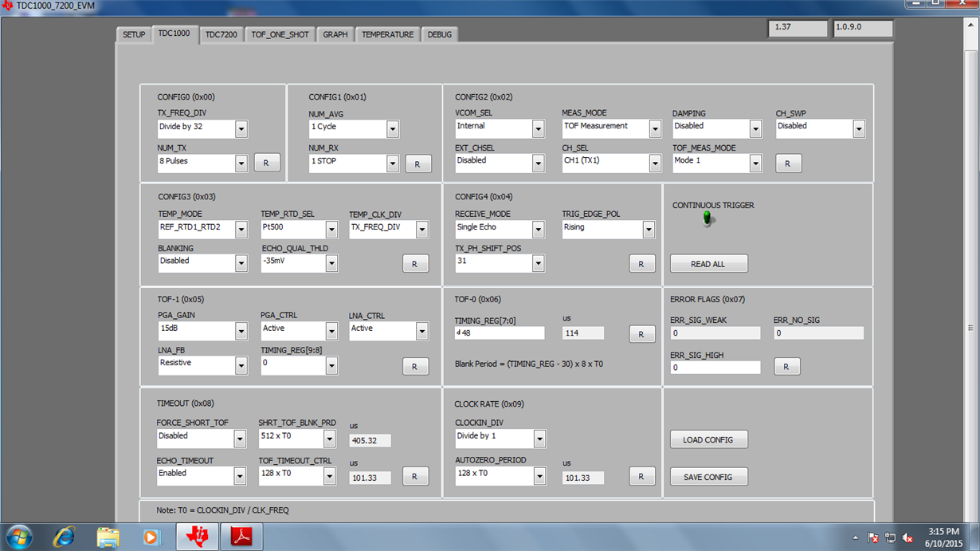Expand the NUM_TX pulses dropdown

pos(241,163)
